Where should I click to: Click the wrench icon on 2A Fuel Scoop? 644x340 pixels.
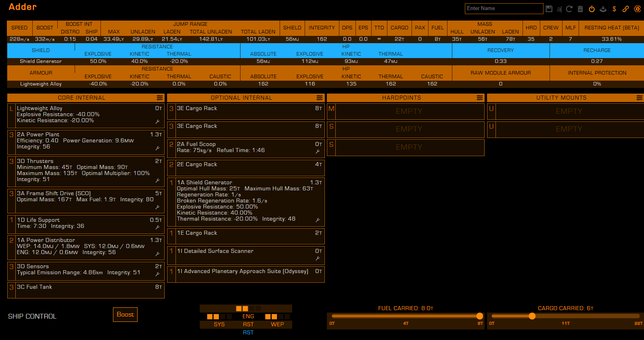(x=318, y=152)
